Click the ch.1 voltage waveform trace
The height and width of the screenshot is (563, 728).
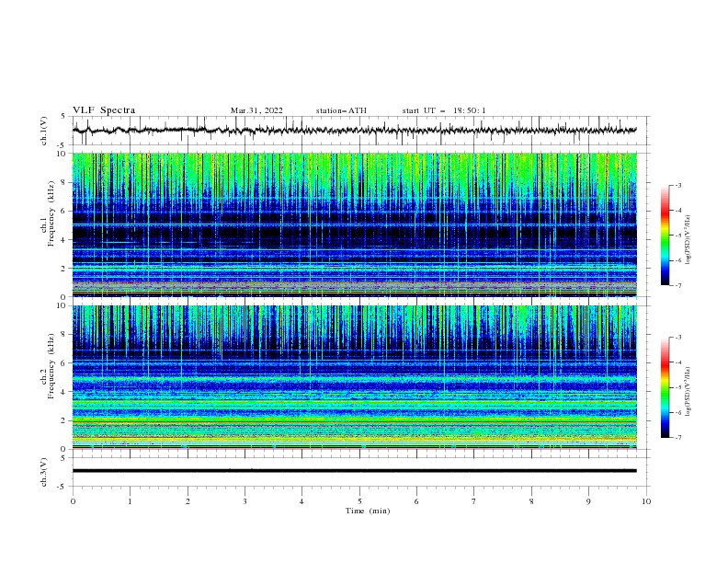tap(354, 131)
